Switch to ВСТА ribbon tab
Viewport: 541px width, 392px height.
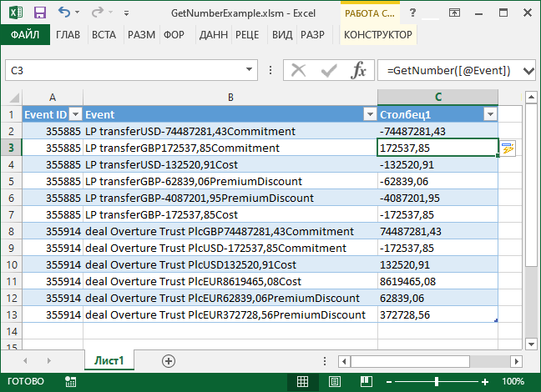(104, 34)
